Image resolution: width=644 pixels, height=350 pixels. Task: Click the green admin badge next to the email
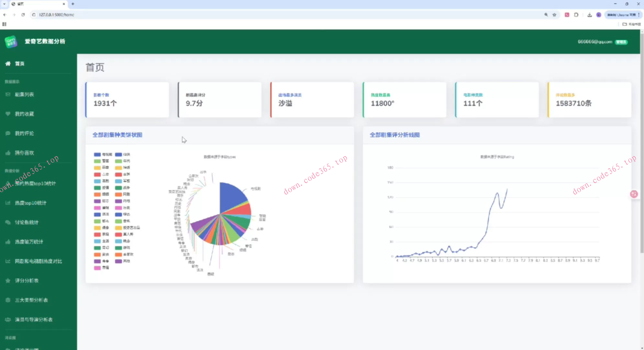pyautogui.click(x=621, y=42)
